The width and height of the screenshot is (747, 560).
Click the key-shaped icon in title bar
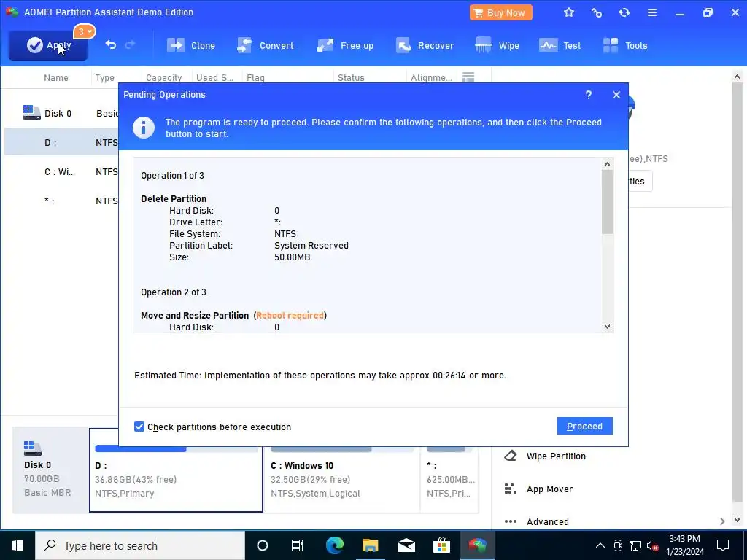tap(597, 13)
